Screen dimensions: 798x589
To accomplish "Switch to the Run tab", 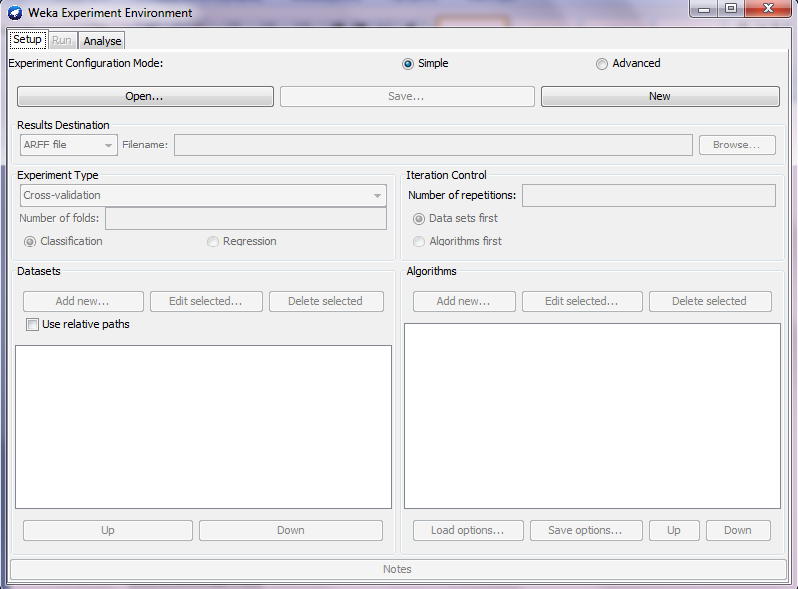I will click(62, 41).
